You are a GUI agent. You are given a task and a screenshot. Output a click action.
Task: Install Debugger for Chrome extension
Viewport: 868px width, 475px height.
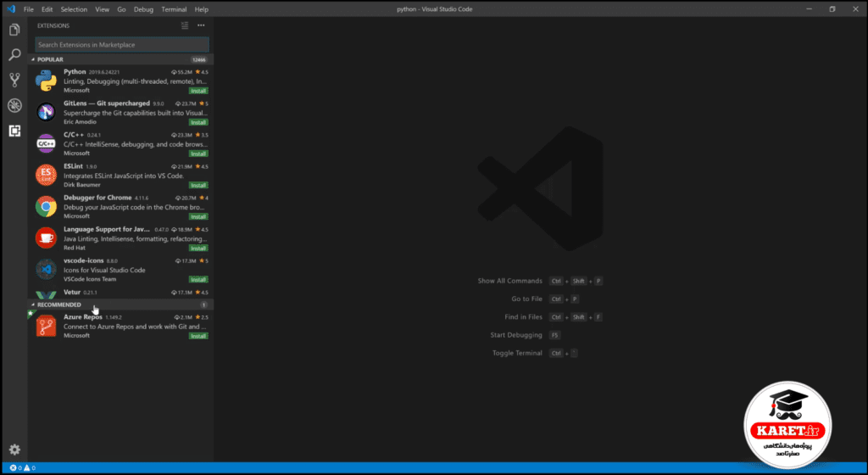coord(198,217)
